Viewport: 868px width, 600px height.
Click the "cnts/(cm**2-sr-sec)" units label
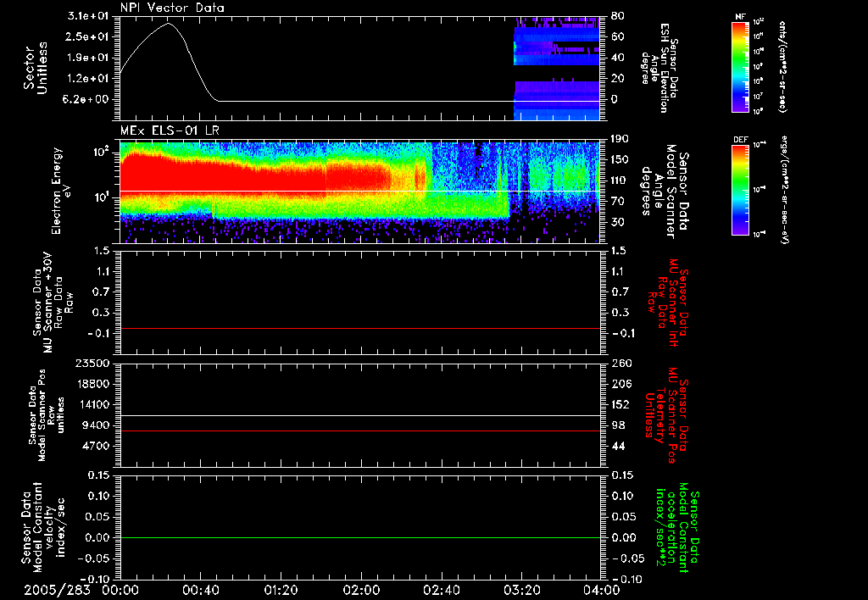click(782, 66)
